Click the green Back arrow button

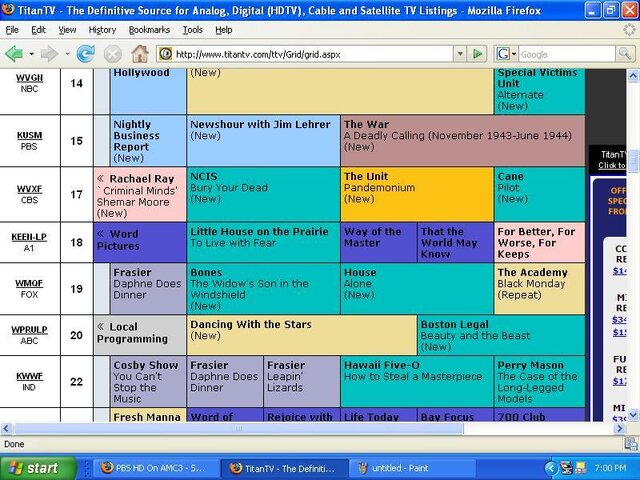point(14,54)
